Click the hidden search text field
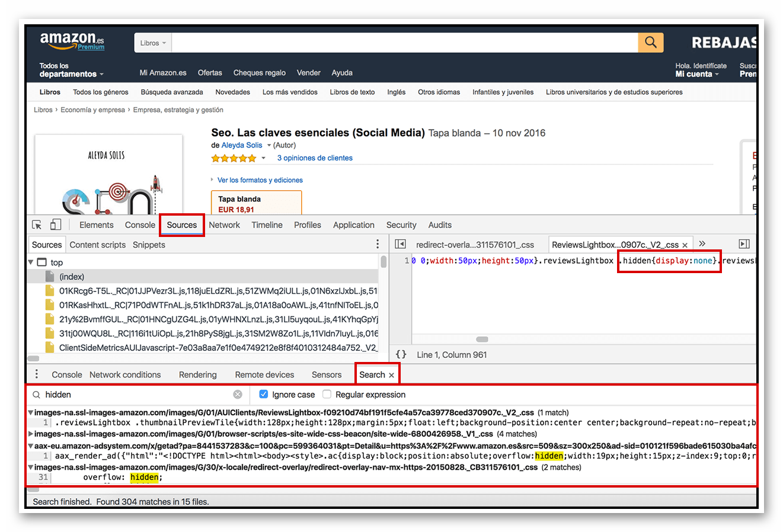783x532 pixels. point(138,395)
